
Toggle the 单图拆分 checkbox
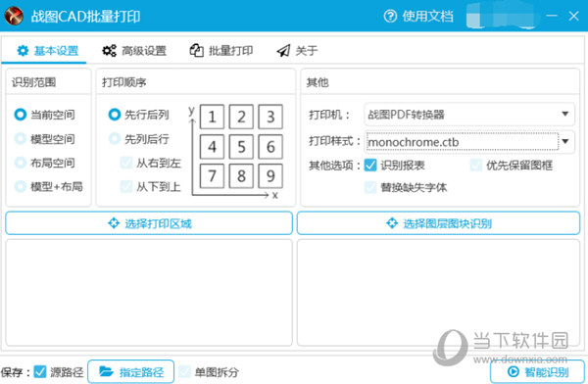[184, 371]
